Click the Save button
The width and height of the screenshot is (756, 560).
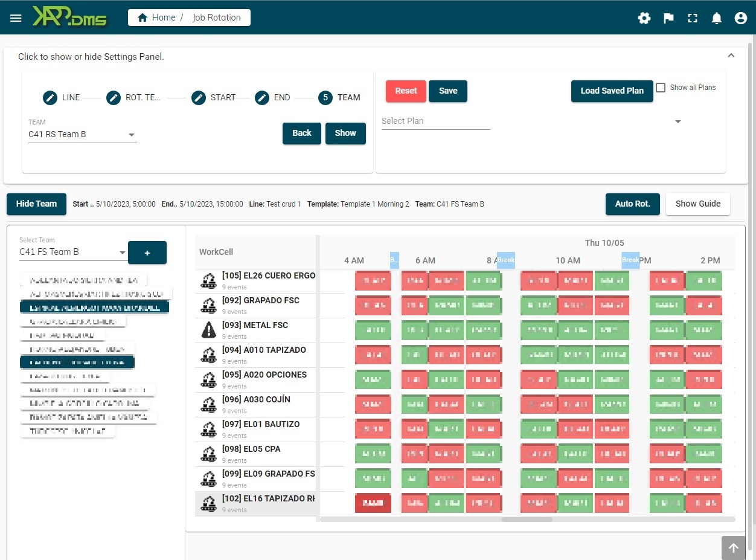(x=448, y=91)
